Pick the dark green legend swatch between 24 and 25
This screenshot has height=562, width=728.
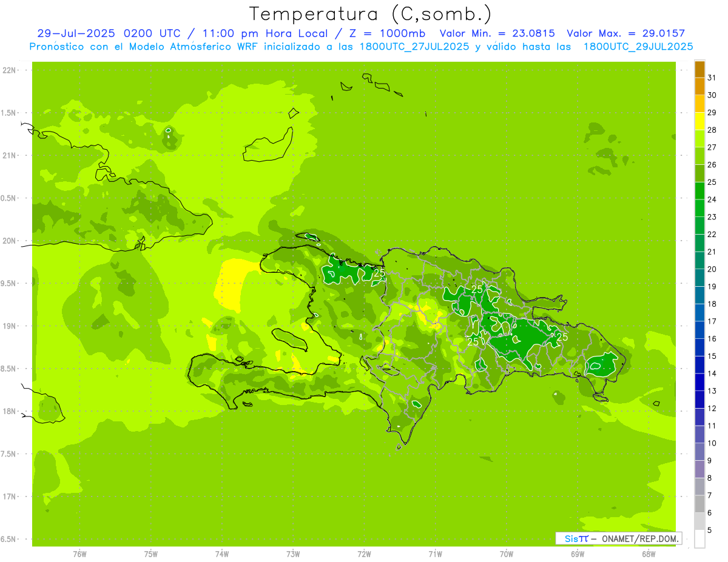point(699,190)
